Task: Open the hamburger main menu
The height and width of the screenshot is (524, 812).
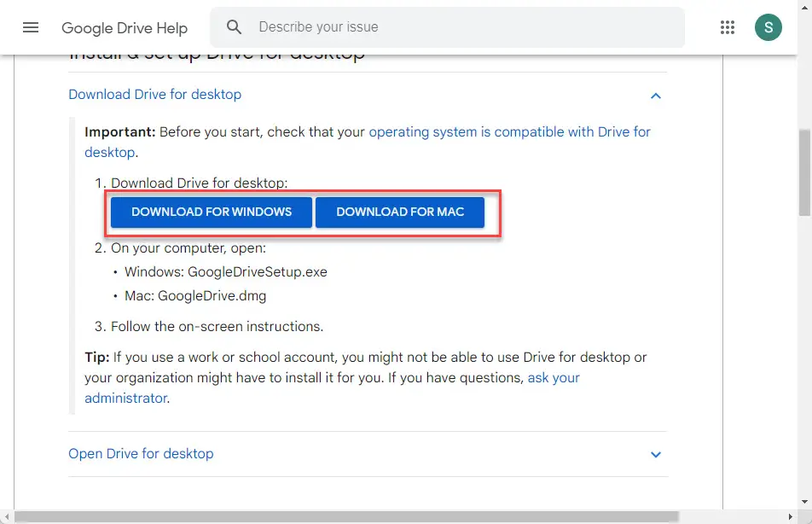Action: click(x=31, y=27)
